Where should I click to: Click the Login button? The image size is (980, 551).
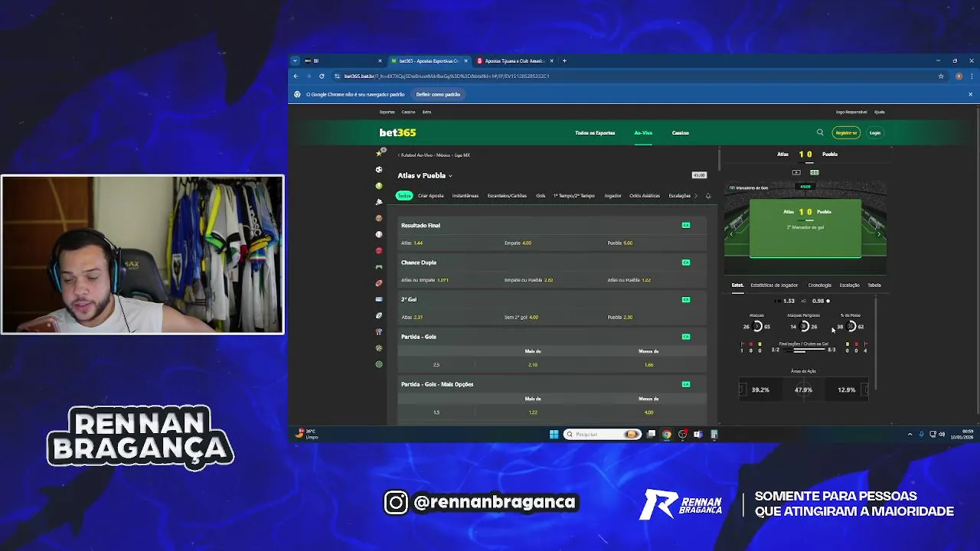point(875,132)
